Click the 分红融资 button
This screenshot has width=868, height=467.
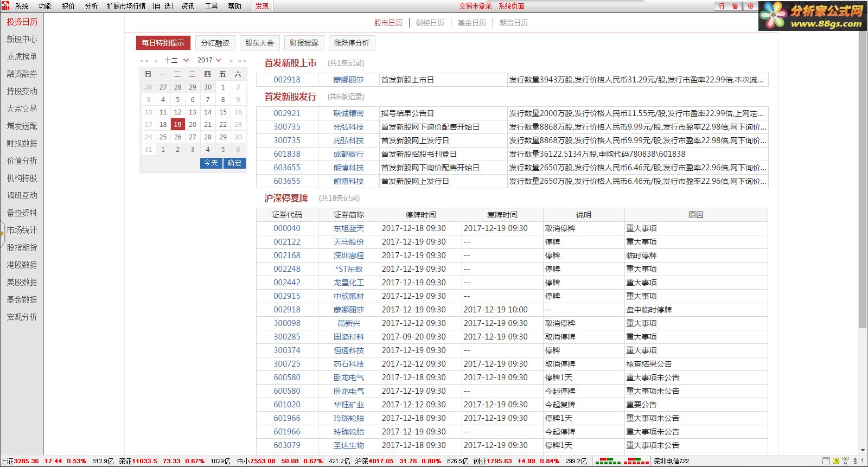click(215, 43)
